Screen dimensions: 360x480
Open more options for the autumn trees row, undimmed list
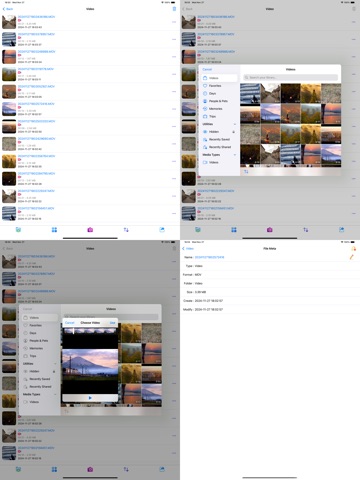point(174,74)
